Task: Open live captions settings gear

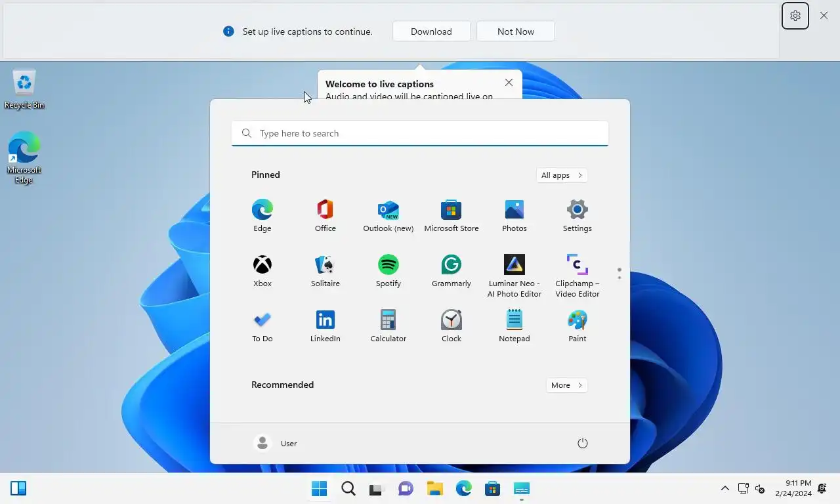Action: 795,16
